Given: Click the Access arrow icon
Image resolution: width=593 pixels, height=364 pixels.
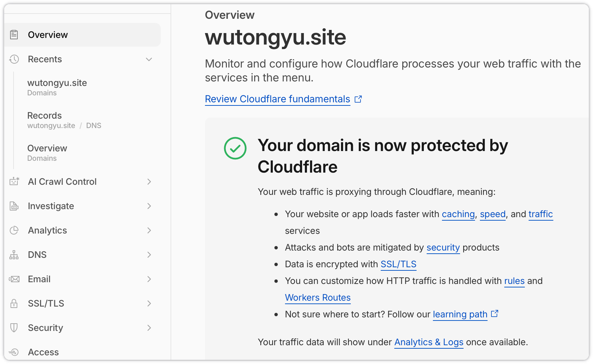Looking at the screenshot, I should coord(14,352).
